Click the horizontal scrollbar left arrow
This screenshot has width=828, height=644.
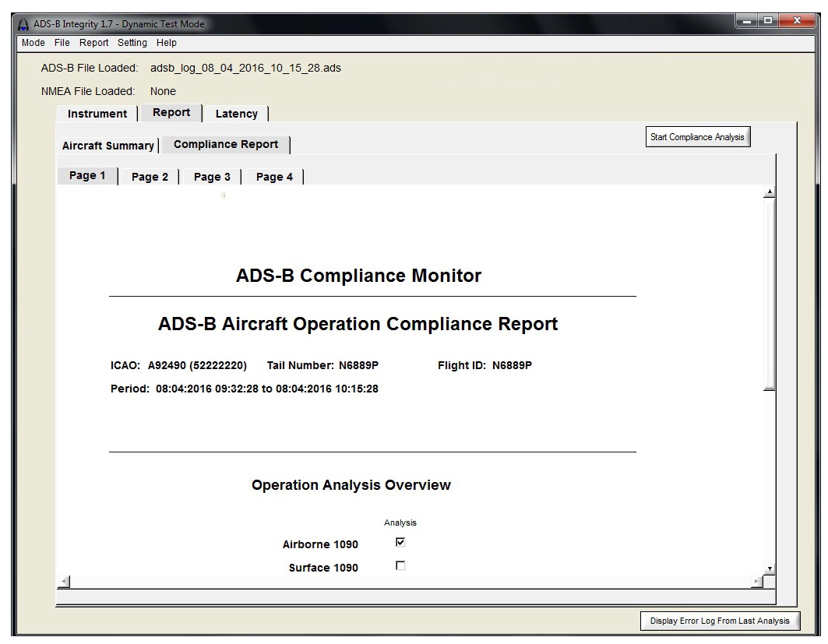tap(63, 582)
